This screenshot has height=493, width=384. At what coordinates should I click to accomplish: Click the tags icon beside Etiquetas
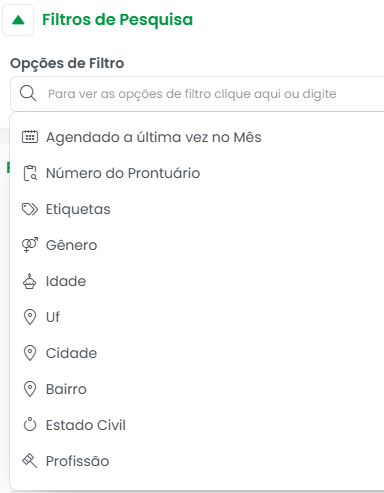tap(30, 209)
